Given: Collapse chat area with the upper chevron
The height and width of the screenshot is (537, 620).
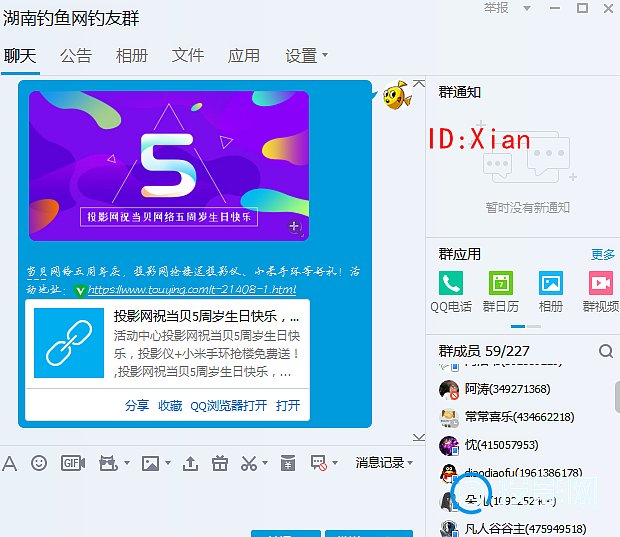Looking at the screenshot, I should coord(419,83).
